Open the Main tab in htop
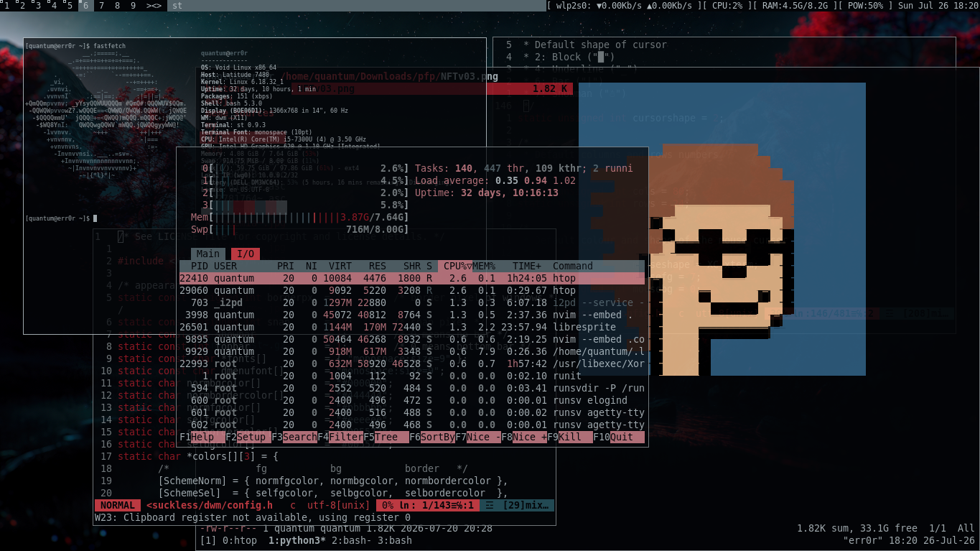Screen dimensions: 980x551 pyautogui.click(x=208, y=254)
